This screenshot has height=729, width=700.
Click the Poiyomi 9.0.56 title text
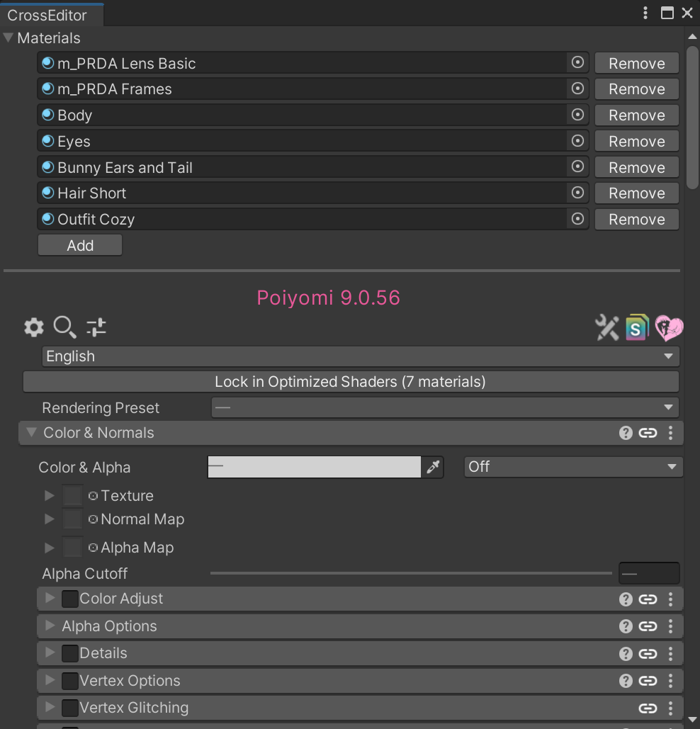328,298
